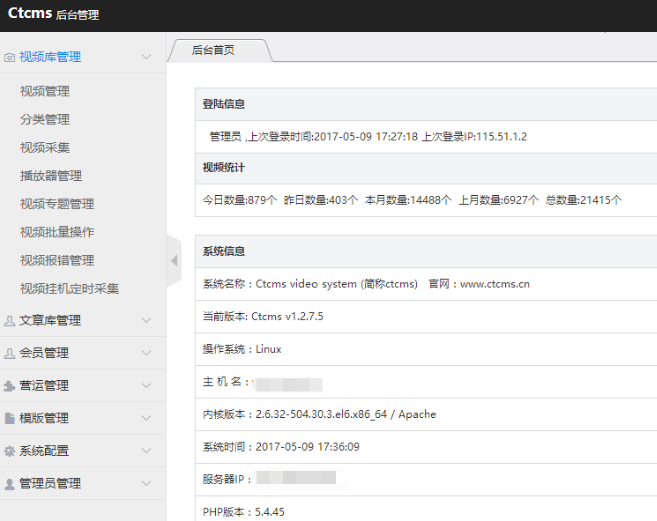Click the user icon beside 会员管理
Screen dimensions: 657x521
click(x=9, y=353)
